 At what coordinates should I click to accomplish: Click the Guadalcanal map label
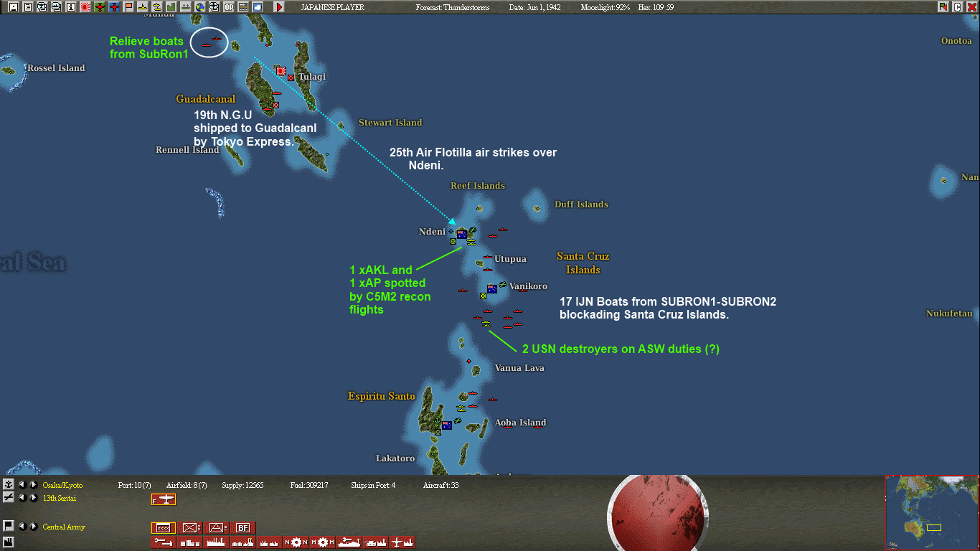[x=206, y=99]
